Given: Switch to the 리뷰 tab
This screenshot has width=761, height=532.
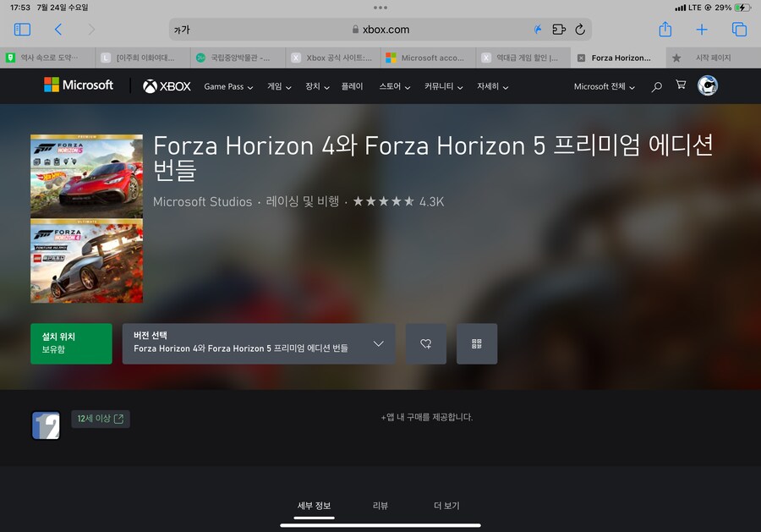Looking at the screenshot, I should [380, 505].
